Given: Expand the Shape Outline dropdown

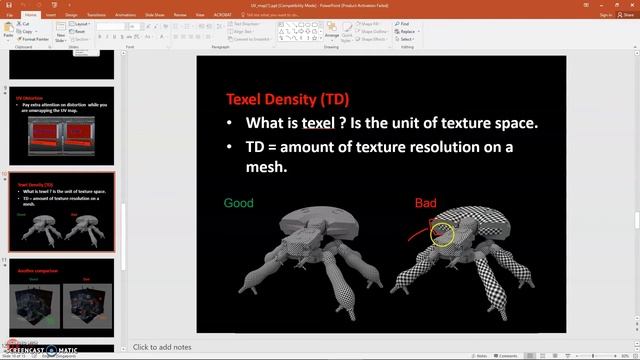Looking at the screenshot, I should [371, 31].
